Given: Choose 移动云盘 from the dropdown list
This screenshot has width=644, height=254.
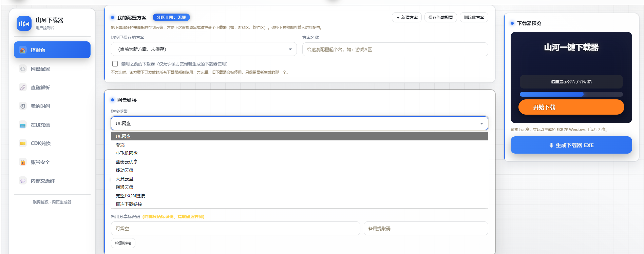Looking at the screenshot, I should (x=300, y=170).
